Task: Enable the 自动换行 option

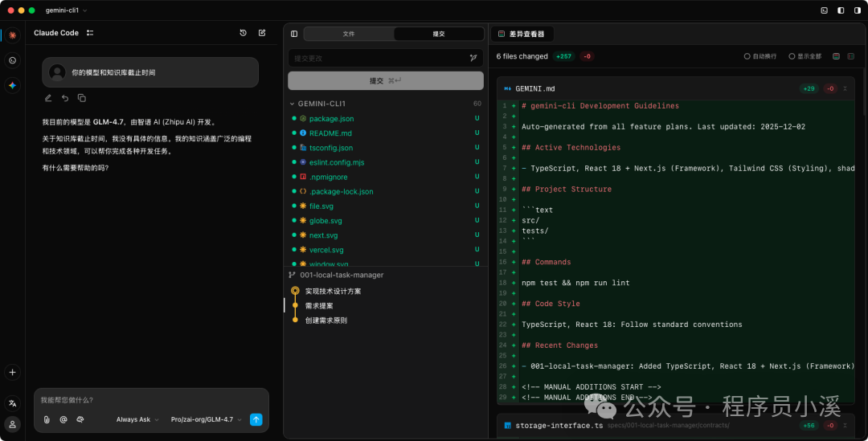Action: click(x=760, y=56)
